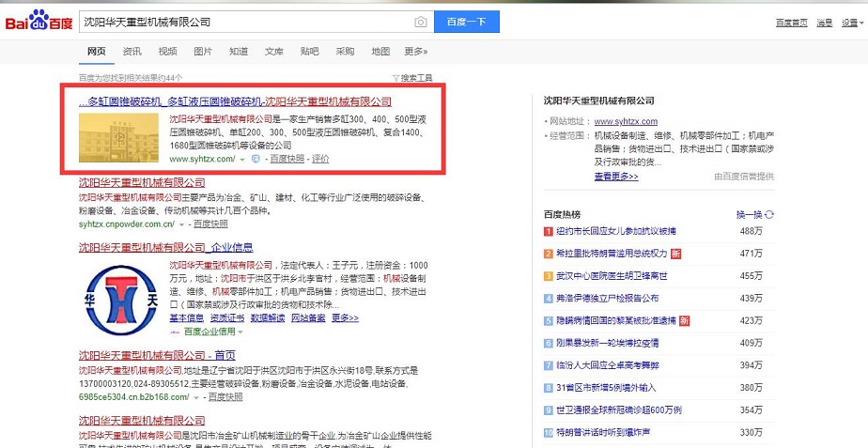Expand dropdown arrow beside www.syhtzx.com

point(242,160)
